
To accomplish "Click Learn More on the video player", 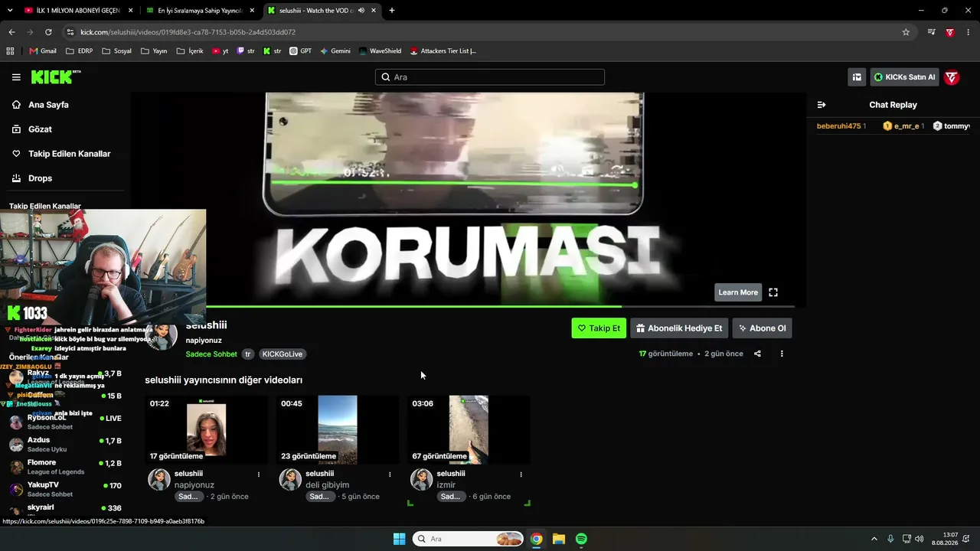I will coord(738,292).
